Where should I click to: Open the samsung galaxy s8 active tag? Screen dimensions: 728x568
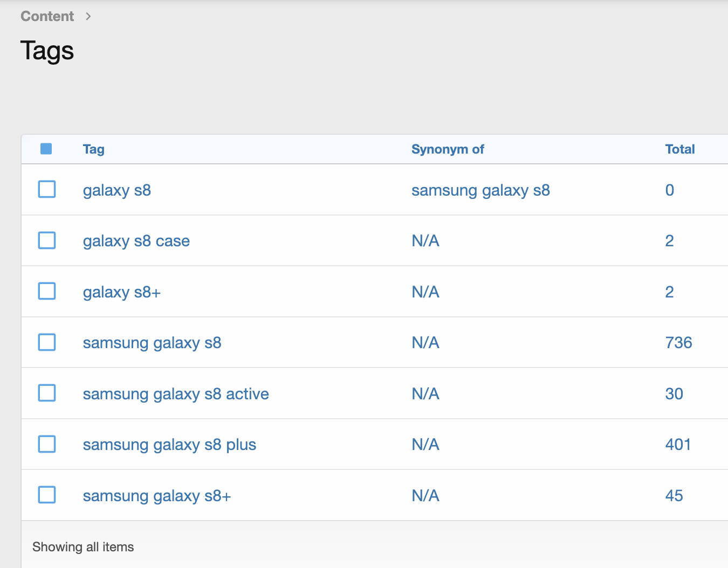tap(176, 394)
